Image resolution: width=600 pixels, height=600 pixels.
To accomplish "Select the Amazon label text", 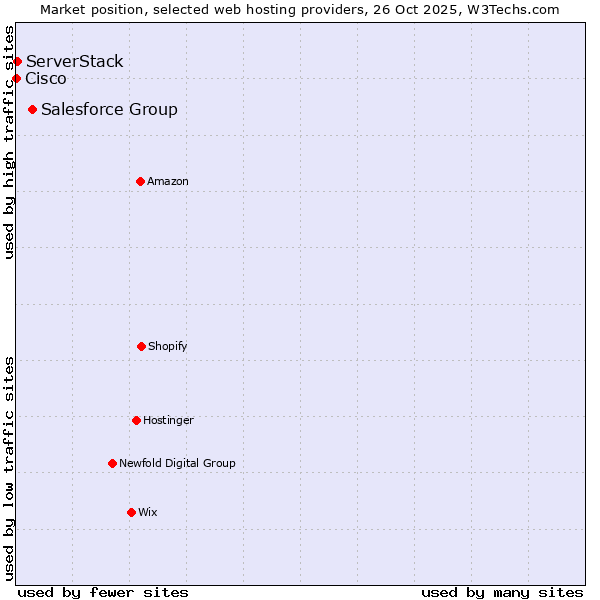I will click(x=168, y=181).
